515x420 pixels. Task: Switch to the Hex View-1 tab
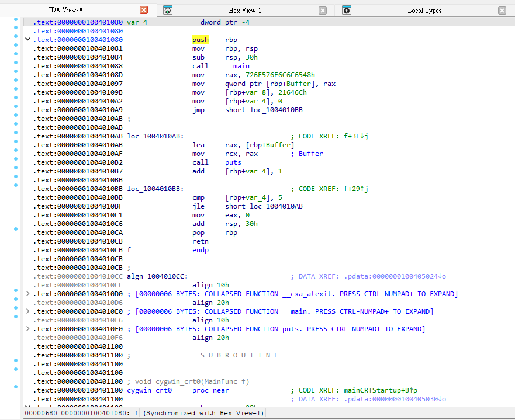pos(245,11)
